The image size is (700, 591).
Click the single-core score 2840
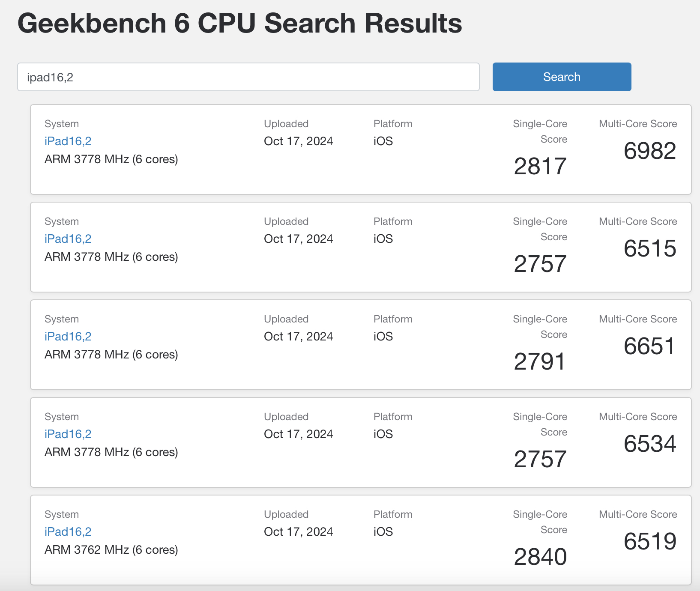540,557
